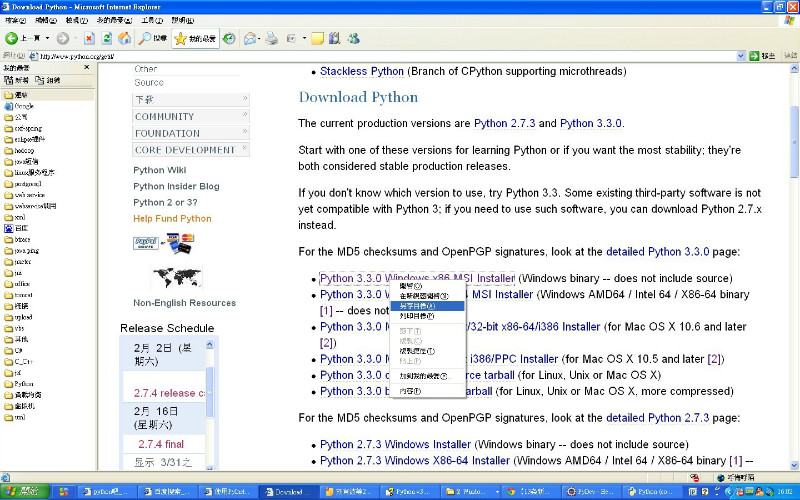
Task: Open the Stackless Python link
Action: [x=362, y=71]
